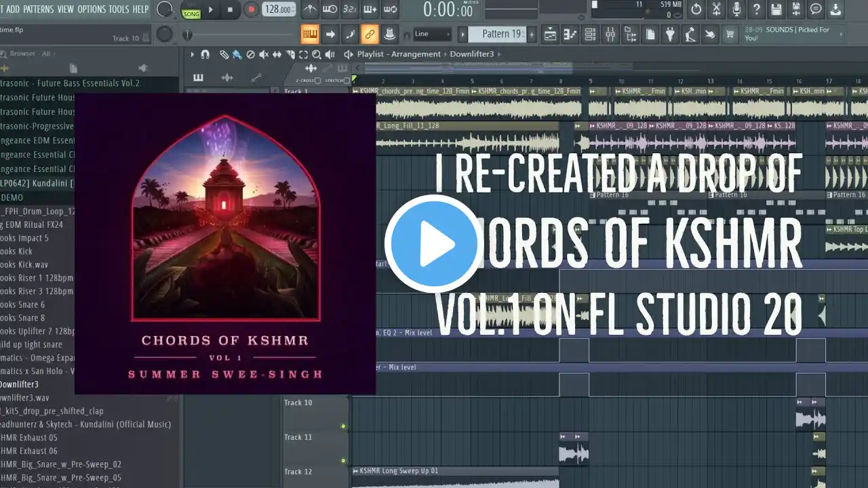
Task: Click the microphone recording icon
Action: pos(736,9)
